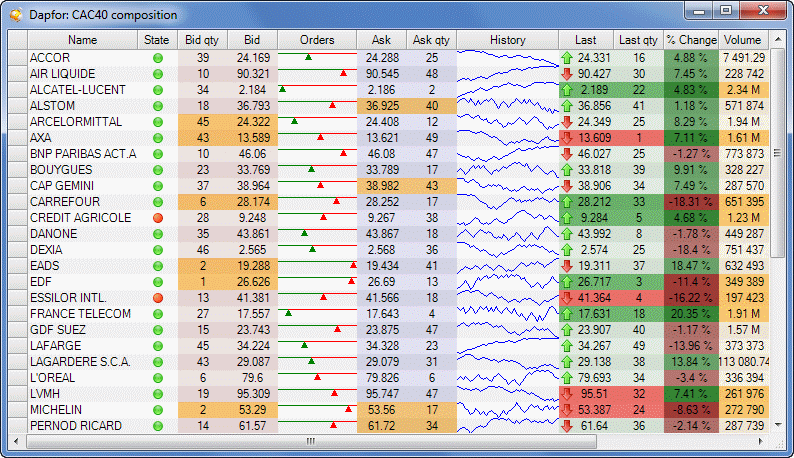Click the -18.31 % change cell
The width and height of the screenshot is (794, 458).
[691, 202]
